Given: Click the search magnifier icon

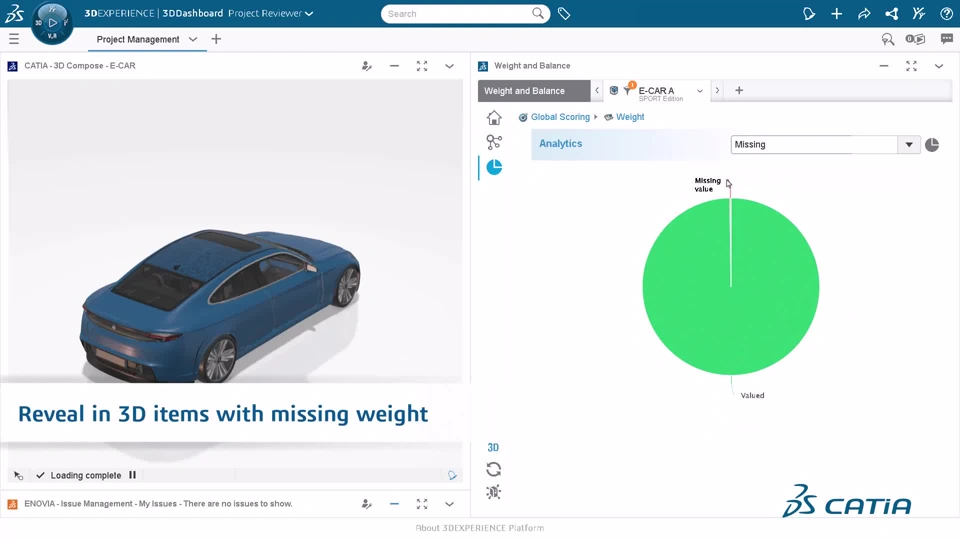Looking at the screenshot, I should coord(538,13).
